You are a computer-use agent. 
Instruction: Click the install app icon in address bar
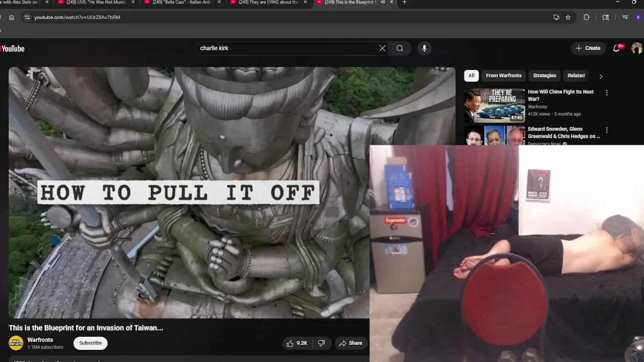pyautogui.click(x=556, y=17)
